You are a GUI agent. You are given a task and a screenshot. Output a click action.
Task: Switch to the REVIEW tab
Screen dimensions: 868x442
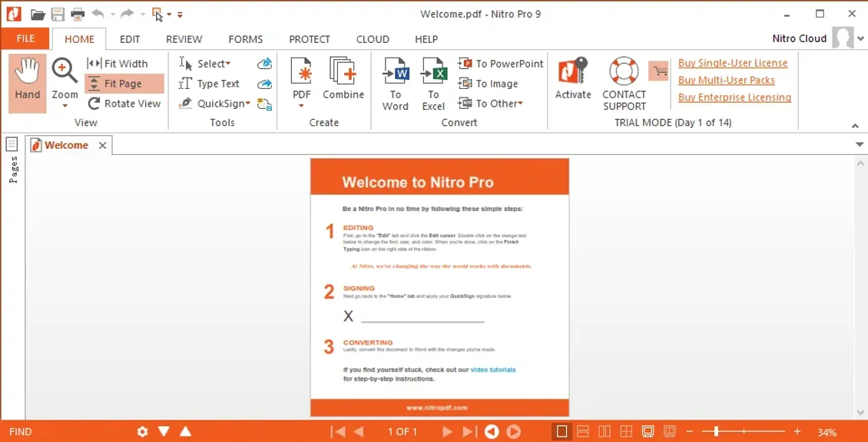(184, 39)
